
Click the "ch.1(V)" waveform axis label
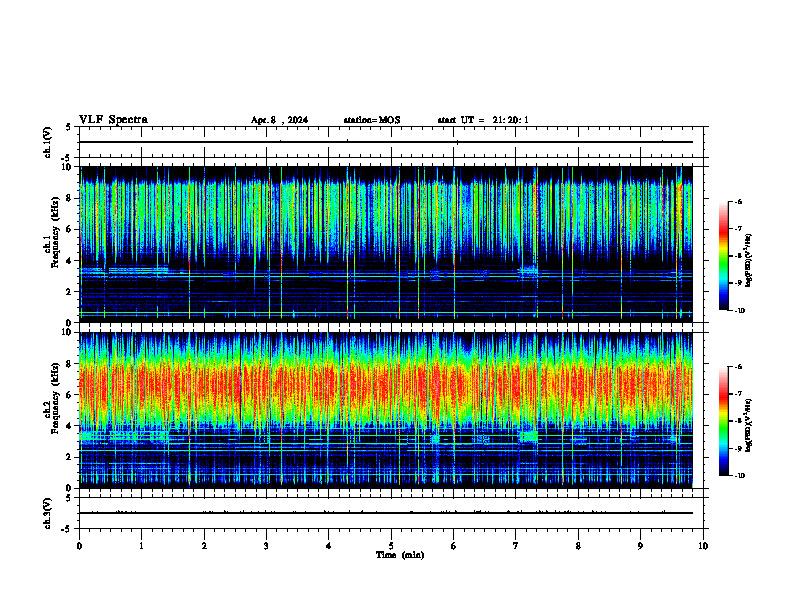click(48, 142)
